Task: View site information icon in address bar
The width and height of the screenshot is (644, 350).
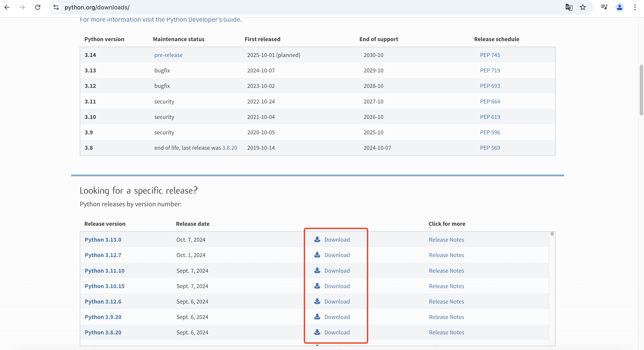Action: click(x=56, y=7)
